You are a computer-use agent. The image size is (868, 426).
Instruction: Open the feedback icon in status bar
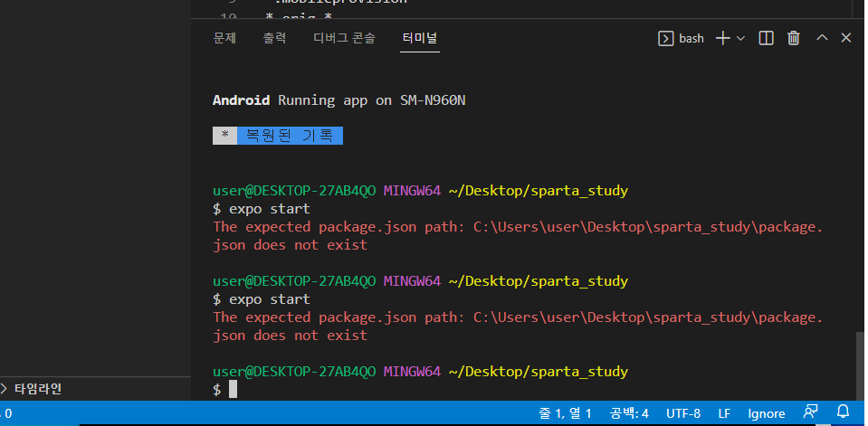point(811,413)
